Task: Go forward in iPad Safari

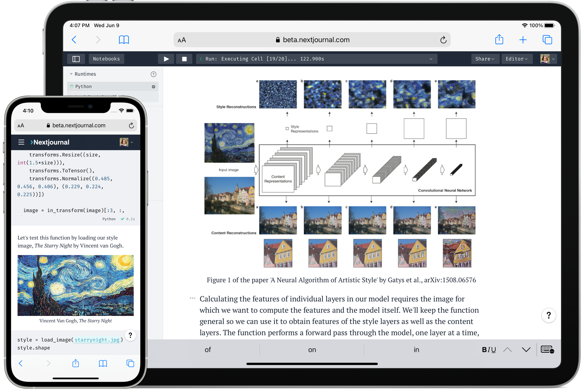Action: (98, 40)
